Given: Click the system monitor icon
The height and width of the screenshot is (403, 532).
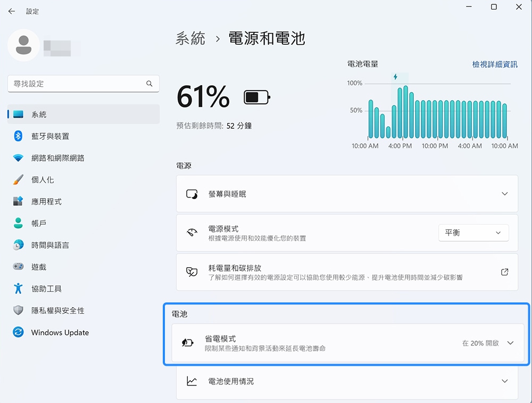Looking at the screenshot, I should tap(18, 114).
